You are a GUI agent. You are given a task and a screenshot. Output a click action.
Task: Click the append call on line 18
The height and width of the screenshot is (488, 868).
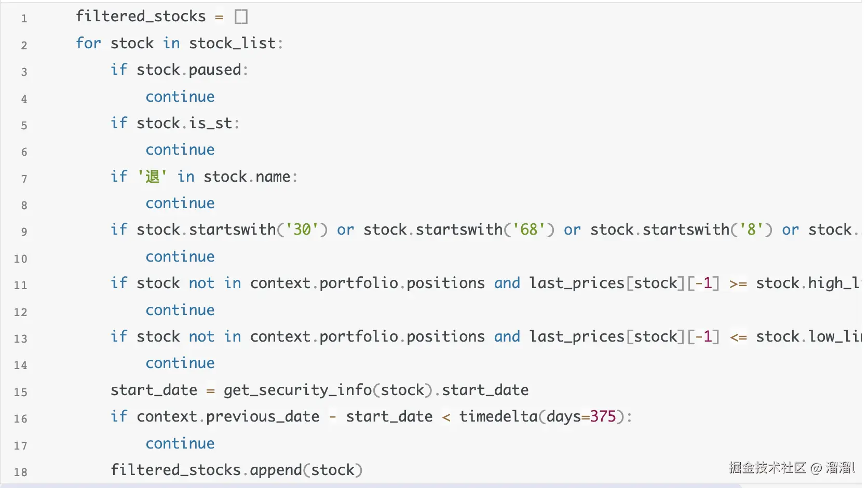[x=276, y=470]
